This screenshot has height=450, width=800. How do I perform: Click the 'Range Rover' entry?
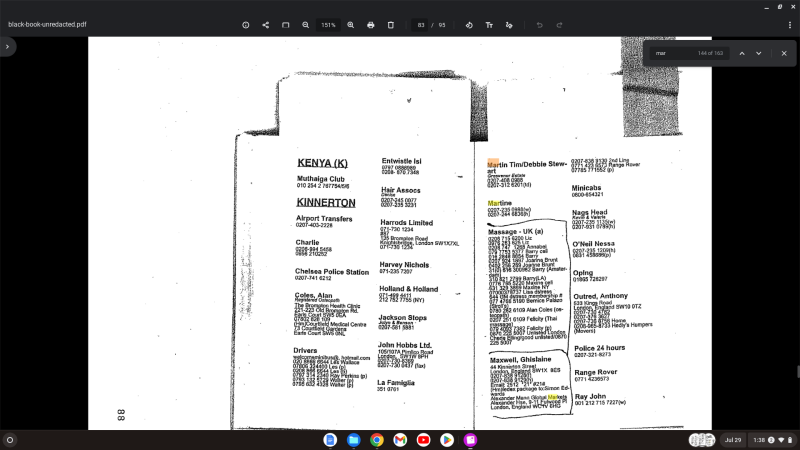[x=596, y=372]
